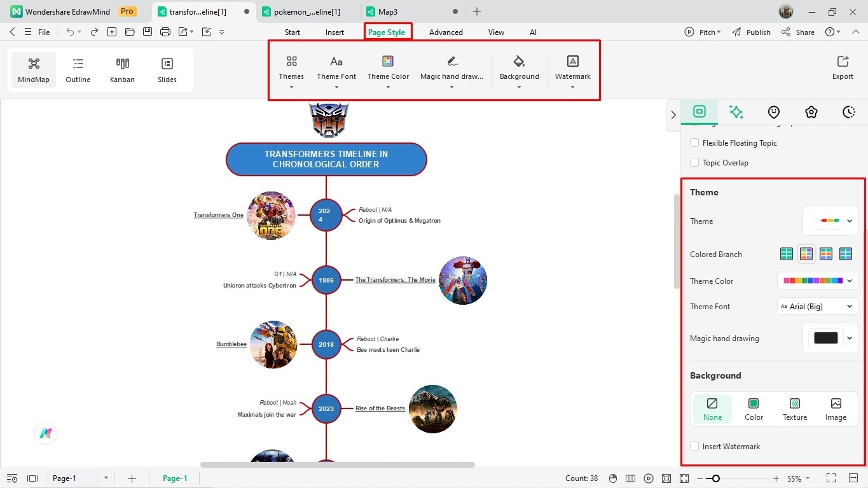Screen dimensions: 868x488
Task: Select the last Colored Branch style
Action: point(845,254)
